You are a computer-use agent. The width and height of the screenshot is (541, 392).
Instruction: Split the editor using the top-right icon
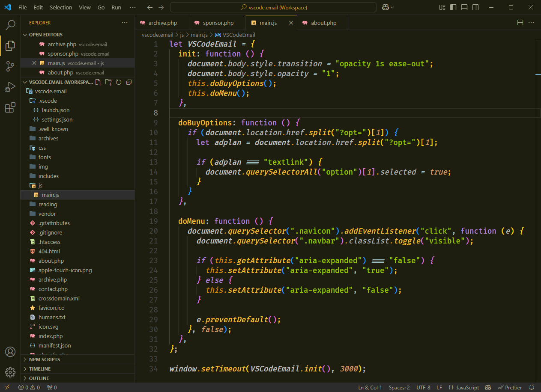pyautogui.click(x=520, y=22)
